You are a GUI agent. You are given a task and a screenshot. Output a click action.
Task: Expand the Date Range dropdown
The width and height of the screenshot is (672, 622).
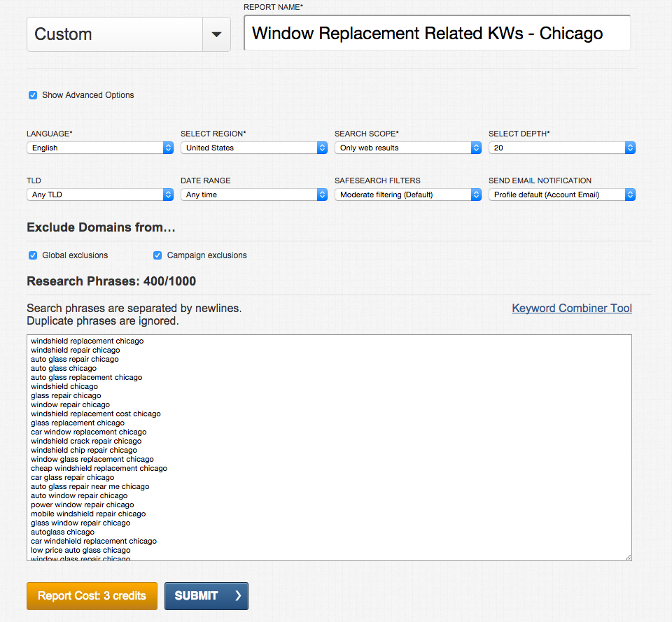click(x=254, y=195)
